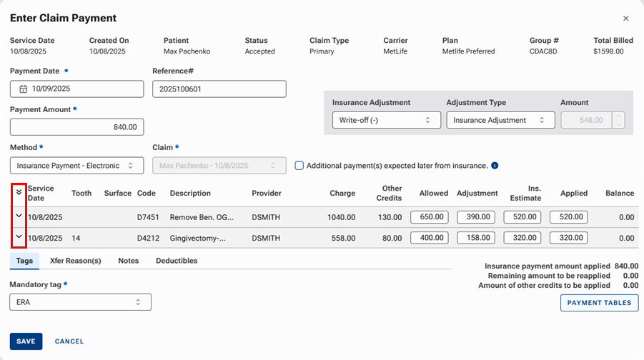Viewport: 644px width, 360px height.
Task: Expand the D4212 Gingivectomy row
Action: click(19, 237)
